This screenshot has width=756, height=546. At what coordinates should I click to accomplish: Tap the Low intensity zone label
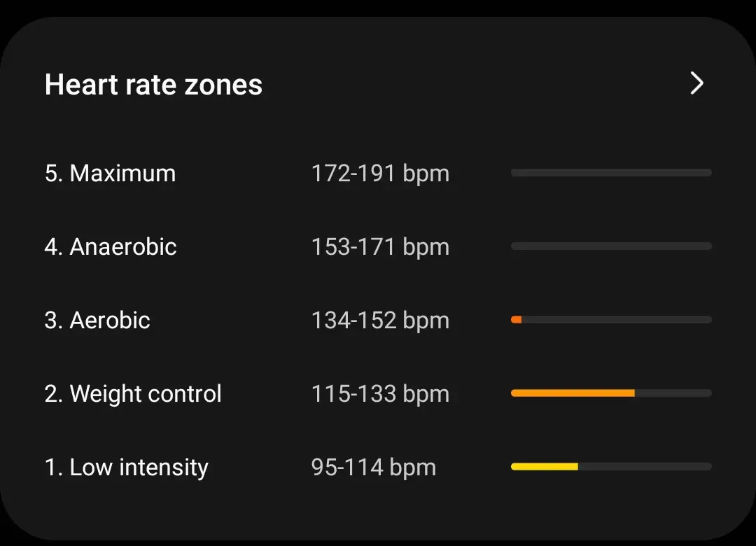[126, 467]
